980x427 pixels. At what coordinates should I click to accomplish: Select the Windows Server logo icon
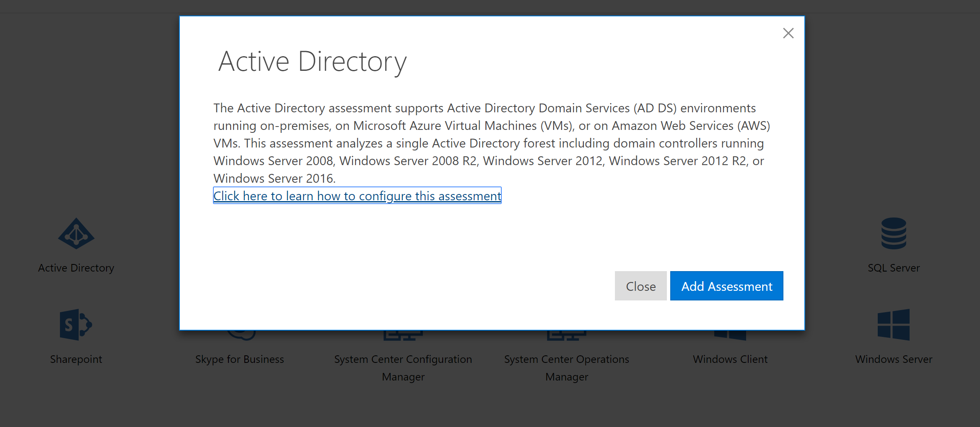tap(894, 324)
